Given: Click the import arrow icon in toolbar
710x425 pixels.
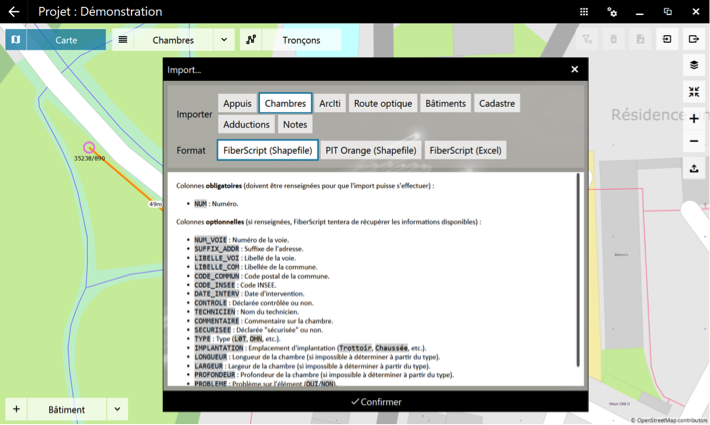Looking at the screenshot, I should (667, 39).
